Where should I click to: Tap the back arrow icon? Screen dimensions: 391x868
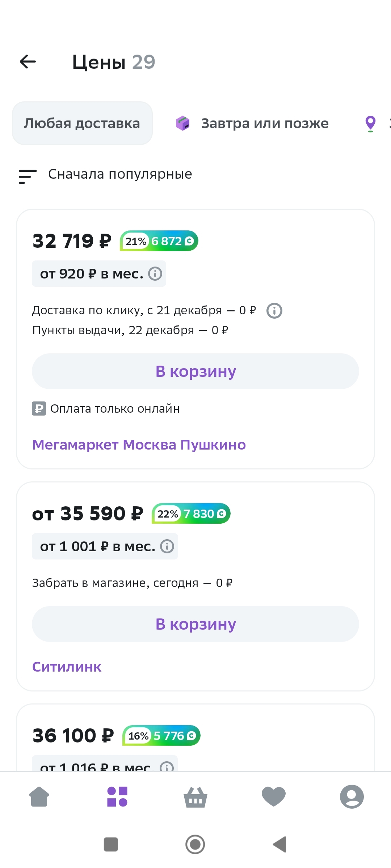coord(28,62)
